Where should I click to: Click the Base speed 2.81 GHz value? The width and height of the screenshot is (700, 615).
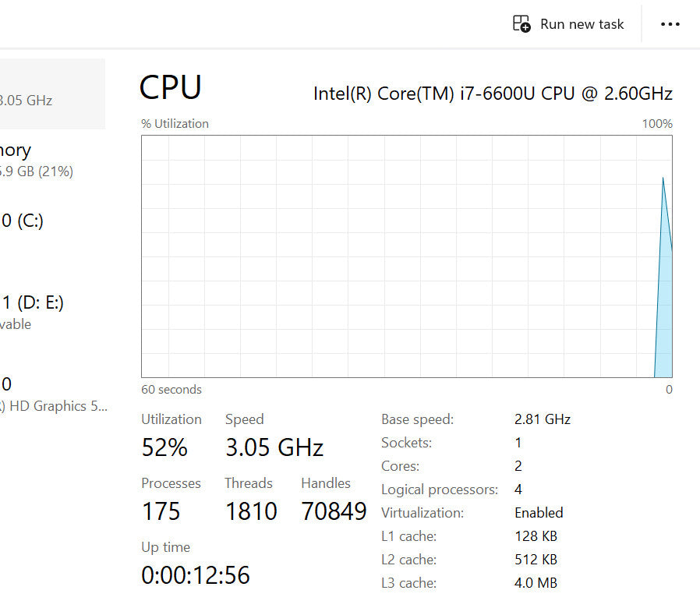click(543, 419)
